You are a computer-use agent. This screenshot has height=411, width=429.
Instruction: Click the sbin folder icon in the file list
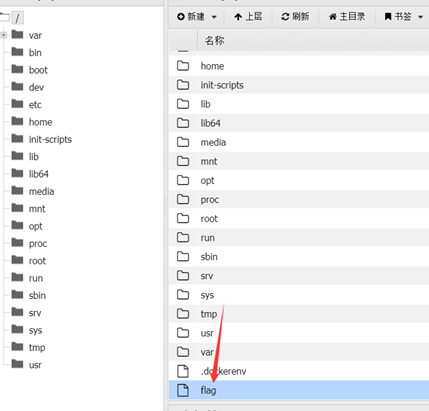click(x=183, y=256)
